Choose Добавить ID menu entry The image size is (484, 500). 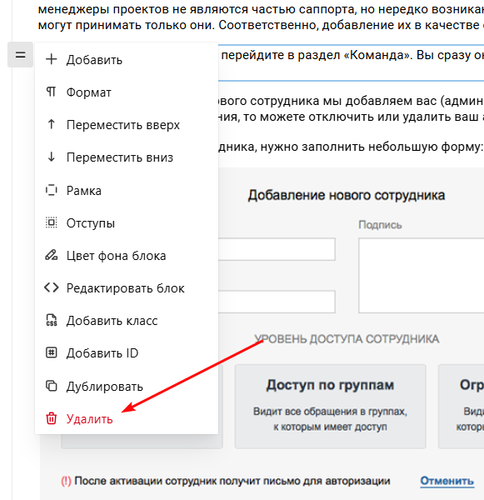coord(126,353)
